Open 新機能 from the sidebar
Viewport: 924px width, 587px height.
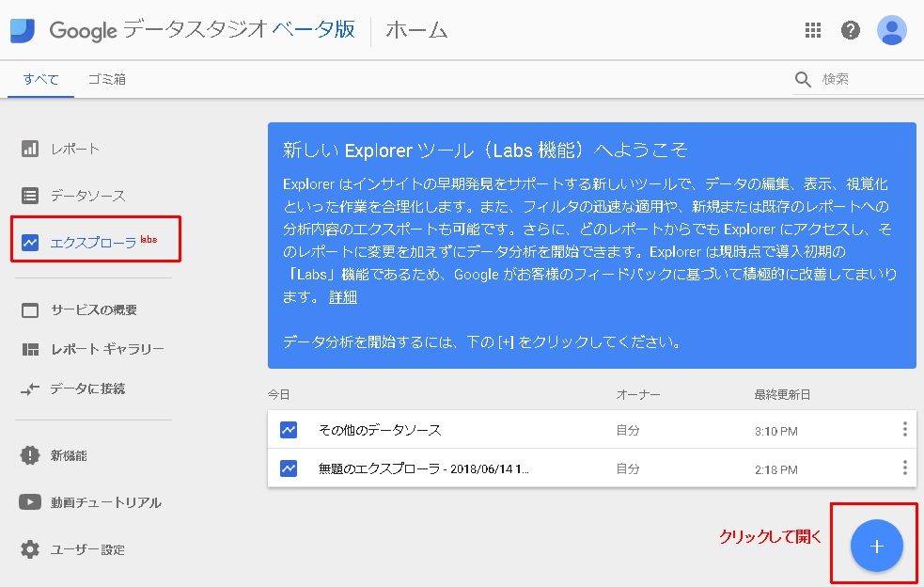click(69, 455)
